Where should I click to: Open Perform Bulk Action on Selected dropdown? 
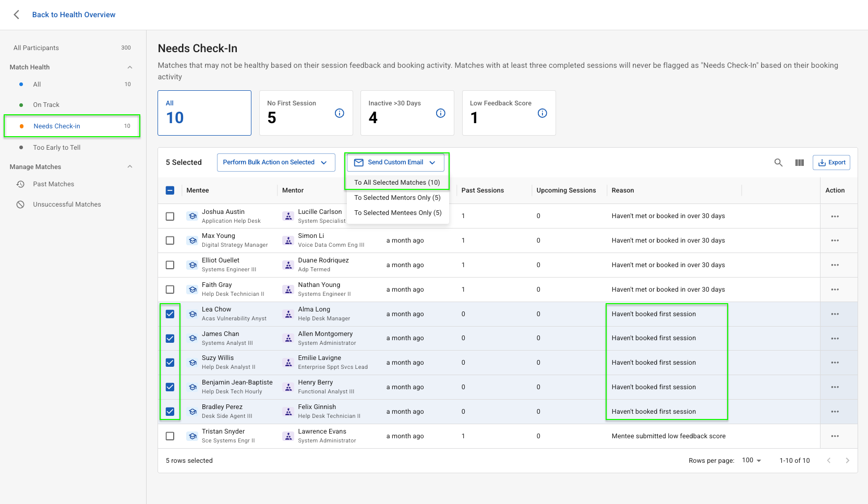[275, 163]
